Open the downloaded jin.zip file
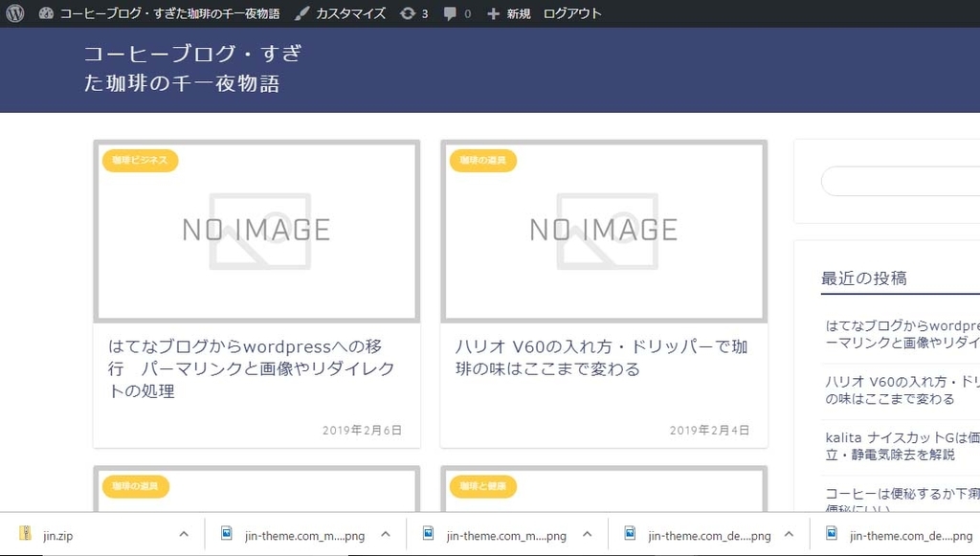 pos(58,535)
